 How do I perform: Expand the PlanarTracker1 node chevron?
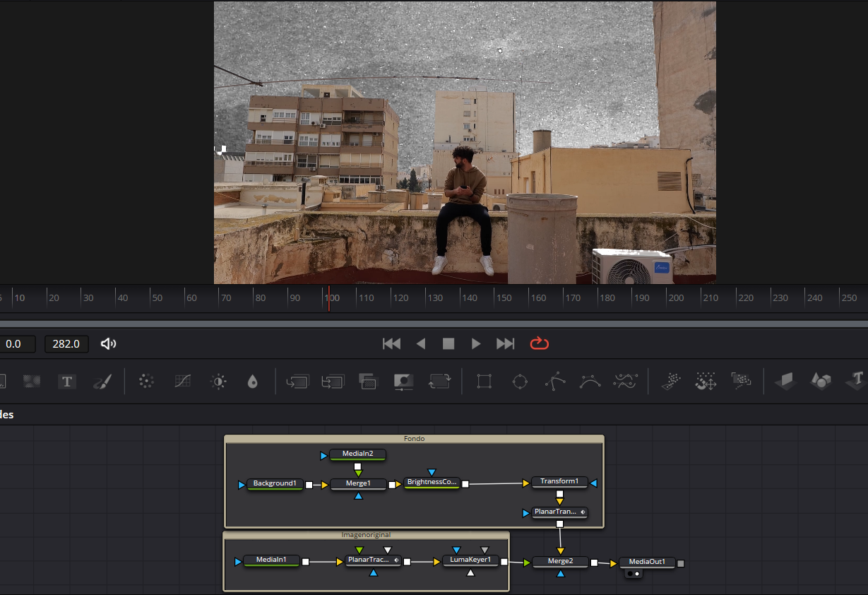[x=397, y=560]
